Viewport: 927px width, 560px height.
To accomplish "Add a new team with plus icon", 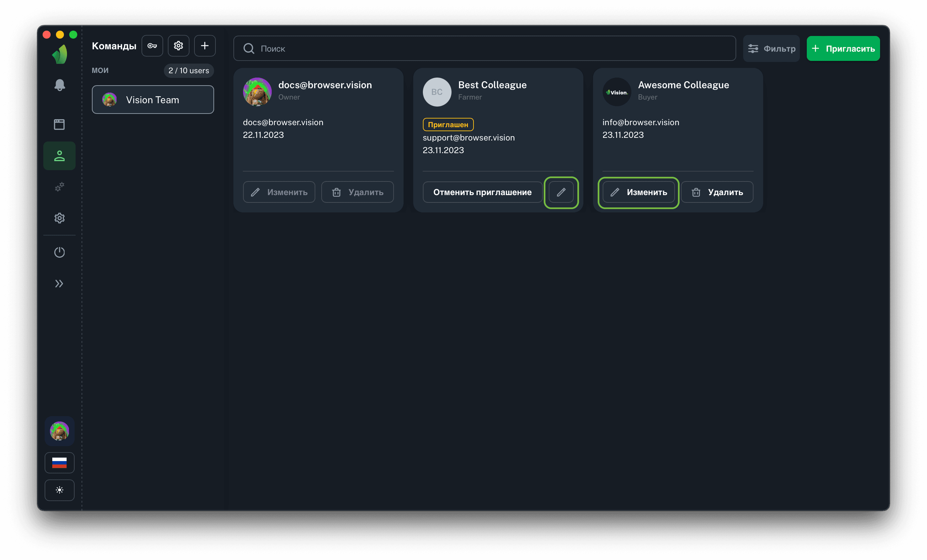I will 205,46.
